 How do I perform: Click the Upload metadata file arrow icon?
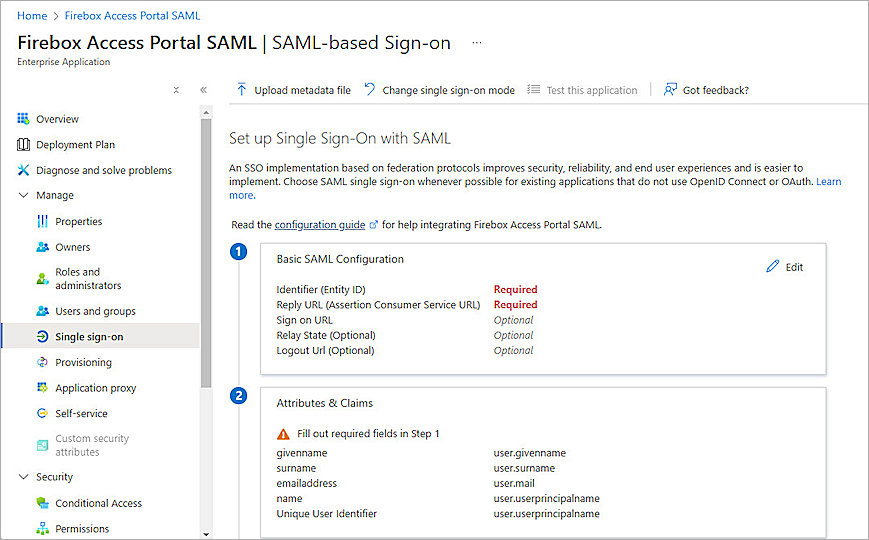(x=242, y=89)
